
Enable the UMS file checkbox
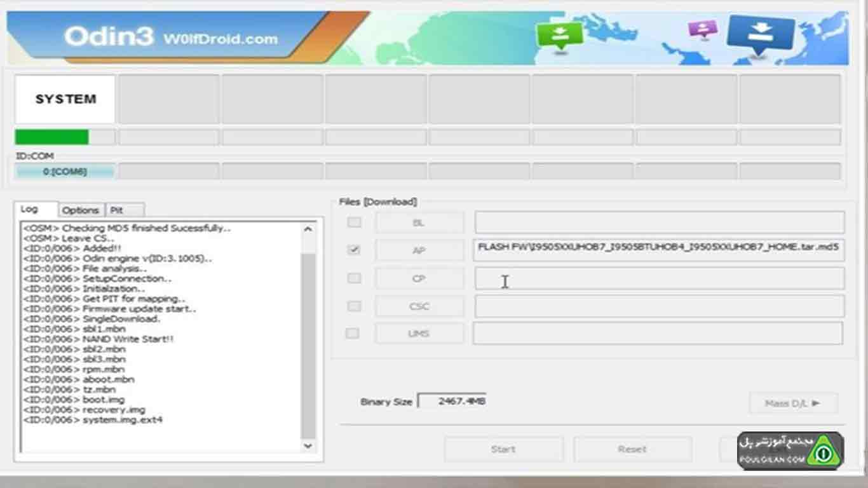pyautogui.click(x=352, y=333)
